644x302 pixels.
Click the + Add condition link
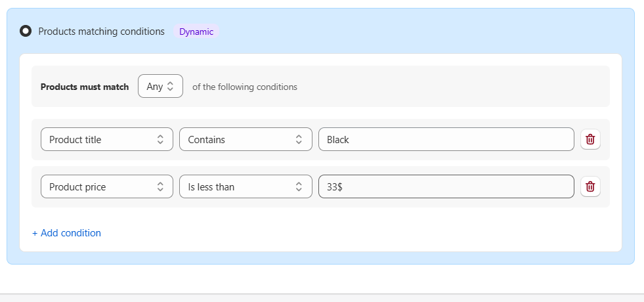[x=66, y=233]
